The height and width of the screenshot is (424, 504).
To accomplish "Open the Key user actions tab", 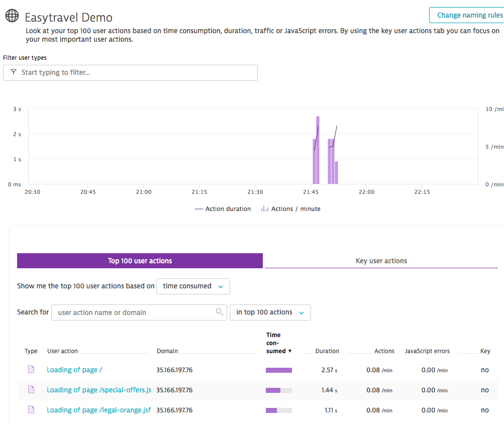I will tap(381, 261).
